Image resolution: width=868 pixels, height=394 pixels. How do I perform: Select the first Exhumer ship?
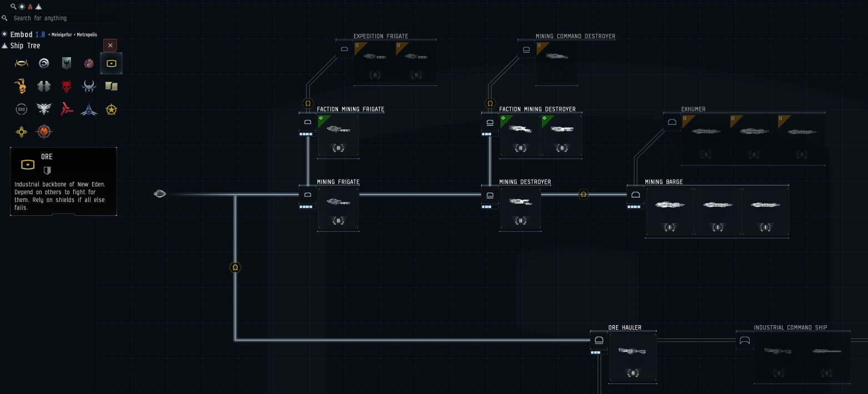click(x=705, y=139)
